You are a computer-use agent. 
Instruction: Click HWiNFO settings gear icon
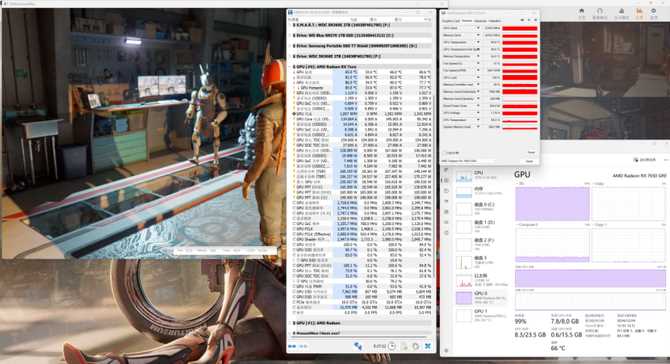point(415,346)
